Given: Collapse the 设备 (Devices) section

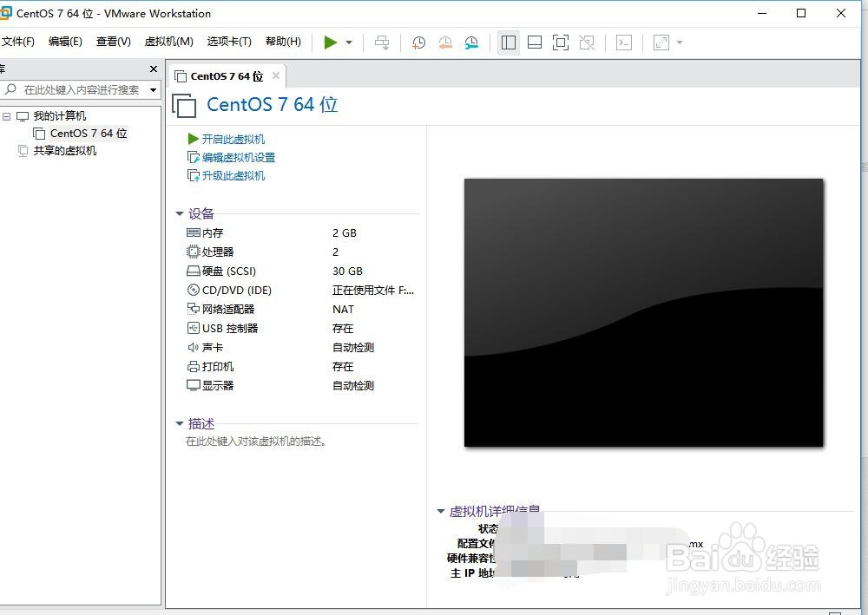Looking at the screenshot, I should pos(180,213).
